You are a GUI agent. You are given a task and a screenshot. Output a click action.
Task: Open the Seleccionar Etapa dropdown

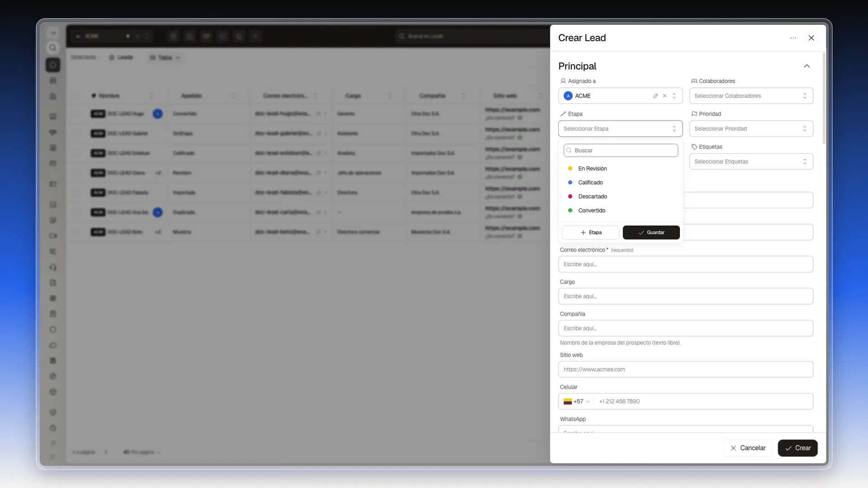(x=620, y=129)
